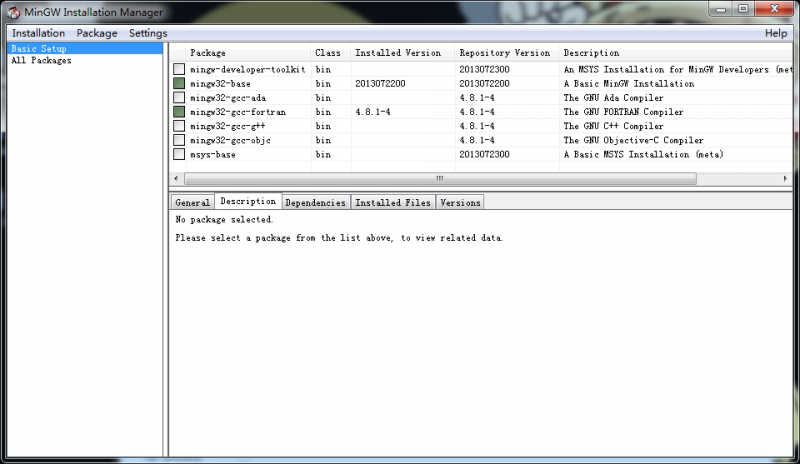The image size is (800, 464).
Task: Click the 'No package selected.' message
Action: (x=224, y=219)
